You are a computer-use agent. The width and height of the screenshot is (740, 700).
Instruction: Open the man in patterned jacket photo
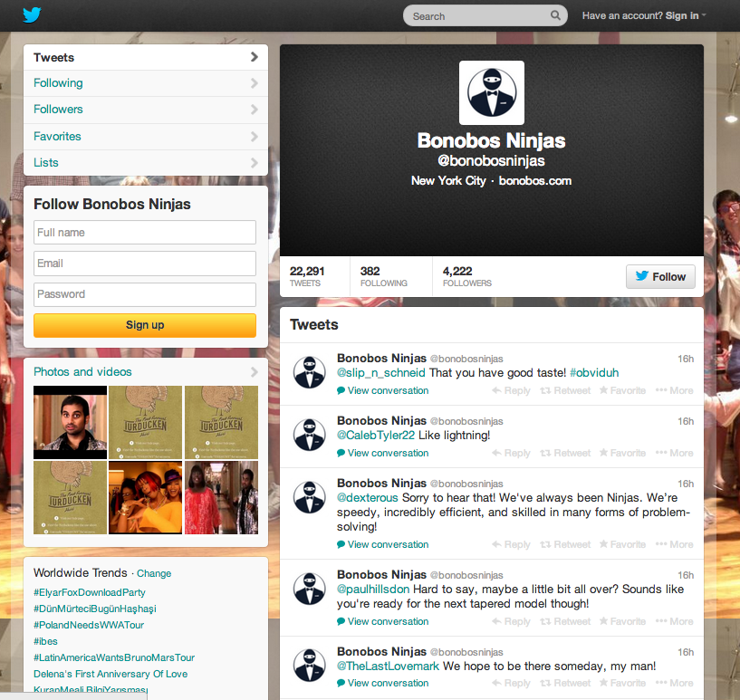click(71, 422)
